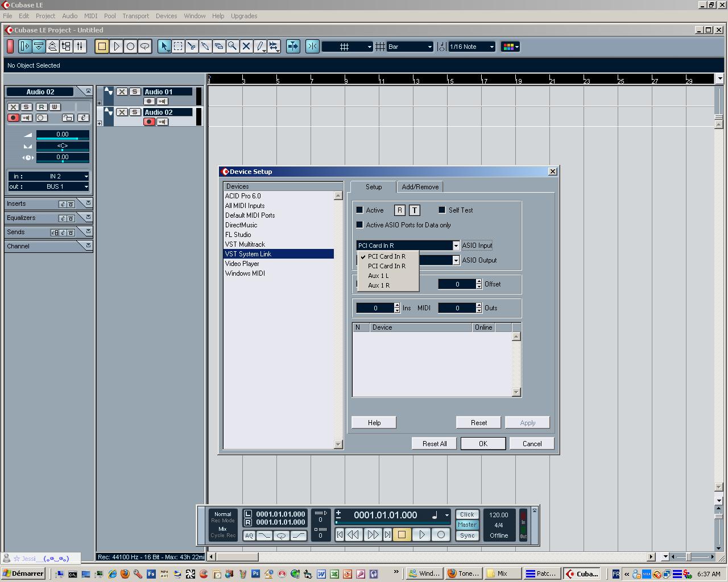Click Reset All button
This screenshot has width=728, height=582.
[435, 443]
